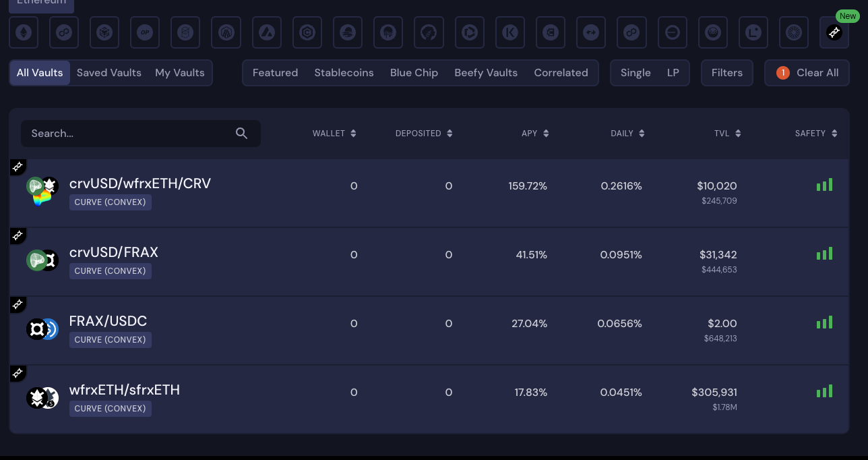Click the search magnifier icon

pos(242,134)
